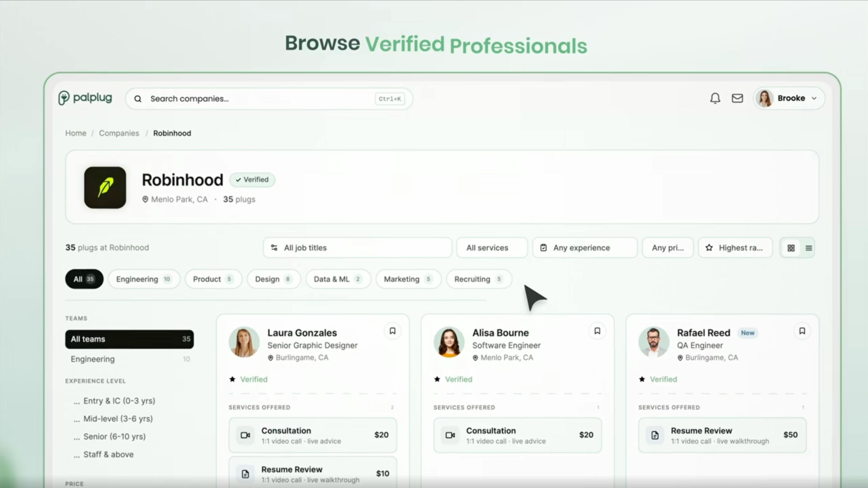Click Alisa Bourne's profile photo

pos(449,342)
